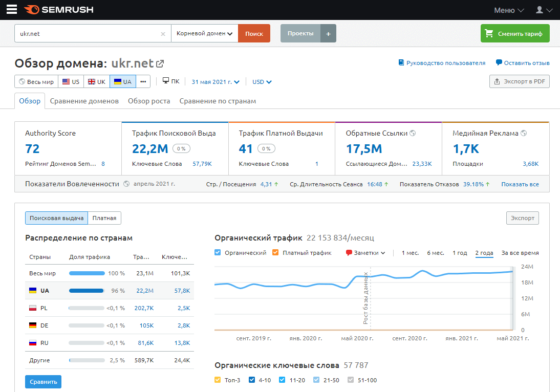Click the Russia flag in countries table

click(32, 343)
